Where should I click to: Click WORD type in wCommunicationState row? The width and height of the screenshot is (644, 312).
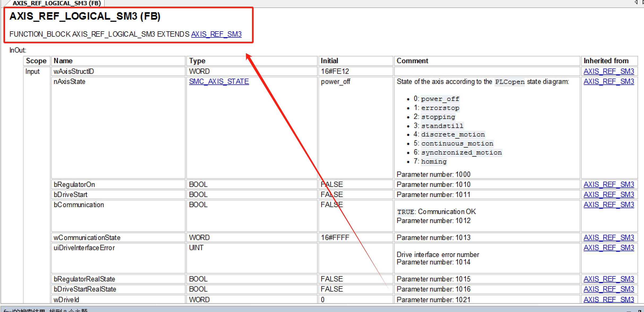[199, 238]
